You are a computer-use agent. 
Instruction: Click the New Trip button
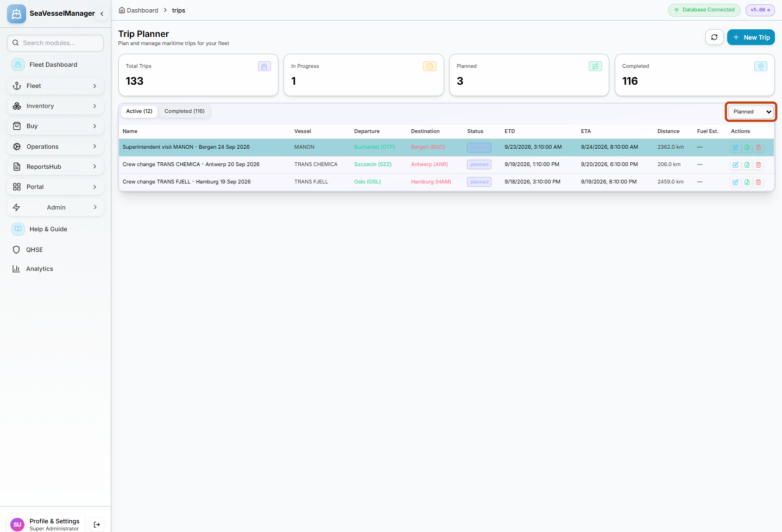pos(751,37)
